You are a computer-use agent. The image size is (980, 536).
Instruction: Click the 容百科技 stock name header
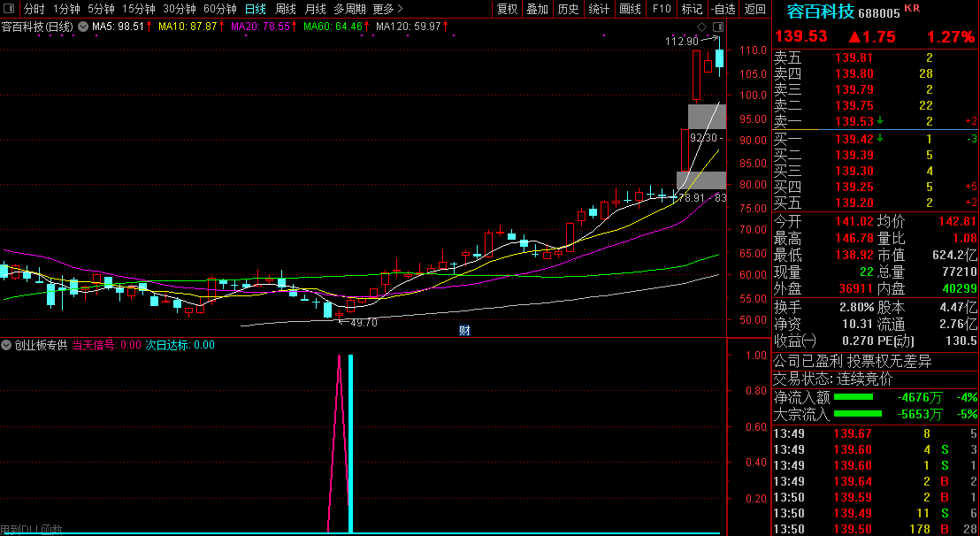[820, 12]
